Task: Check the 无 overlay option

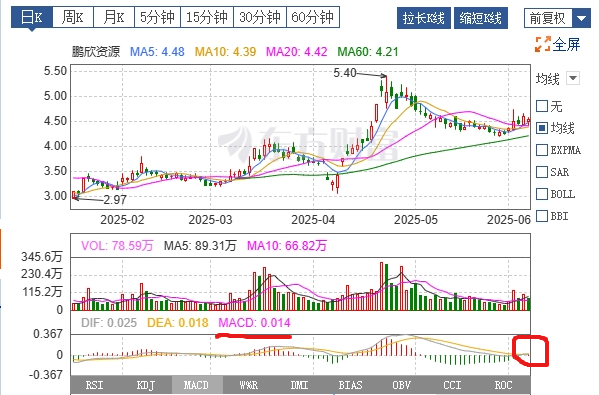Action: (542, 106)
